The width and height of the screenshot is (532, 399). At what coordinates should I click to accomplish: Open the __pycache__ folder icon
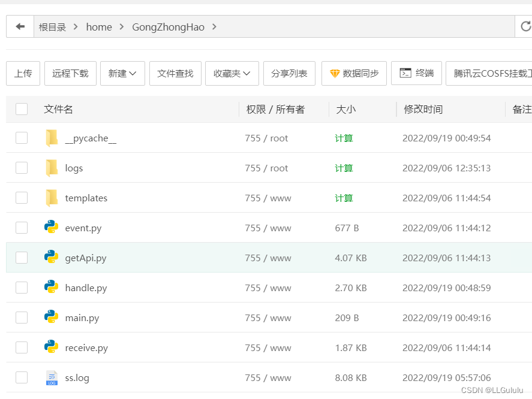click(52, 138)
